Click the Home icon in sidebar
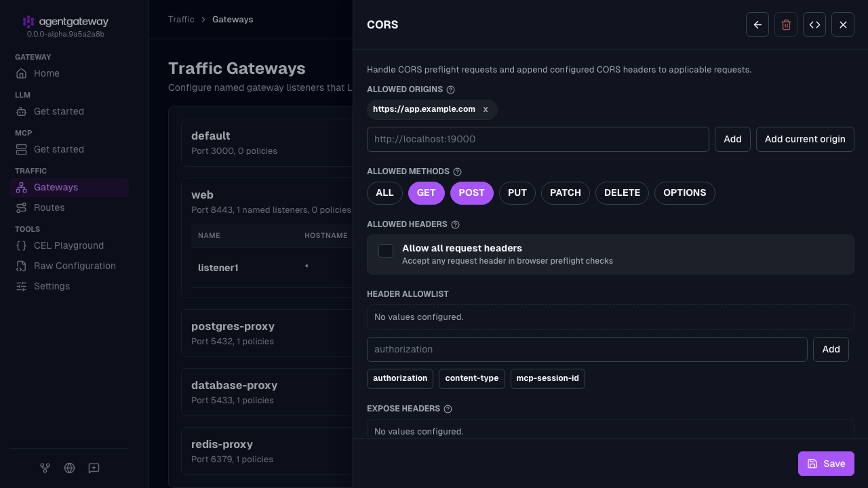This screenshot has width=868, height=488. coord(22,73)
